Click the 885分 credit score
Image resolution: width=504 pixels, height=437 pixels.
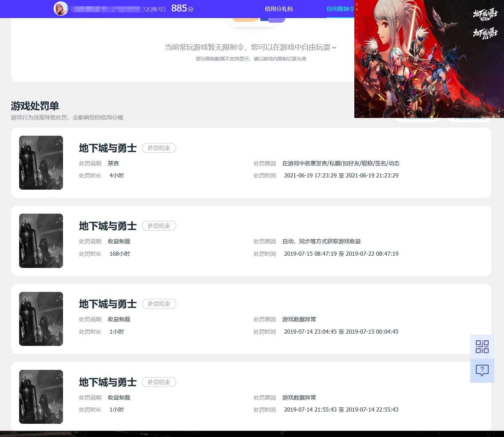click(182, 8)
